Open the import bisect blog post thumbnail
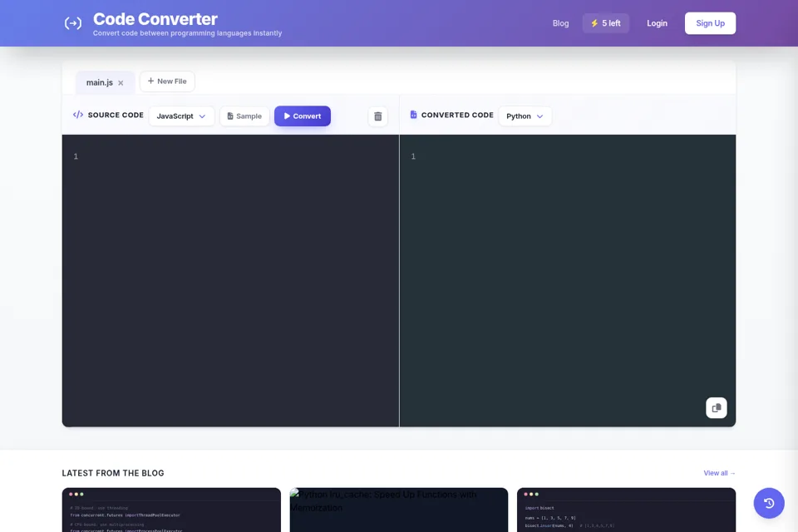Screen dimensions: 798x532 tap(626, 510)
